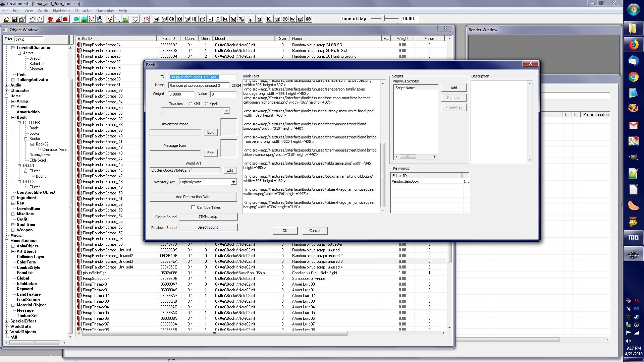Click the Undo arrow icon
644x362 pixels.
coord(32,19)
